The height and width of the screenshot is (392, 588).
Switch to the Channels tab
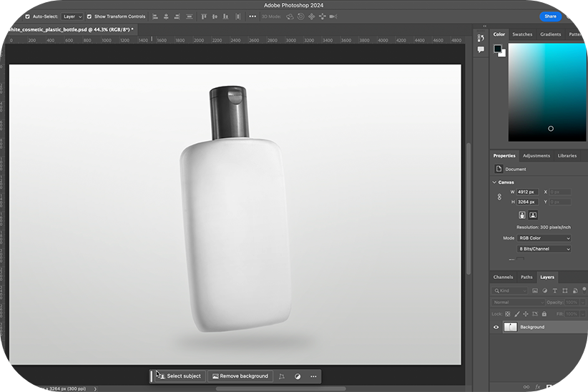(x=503, y=277)
